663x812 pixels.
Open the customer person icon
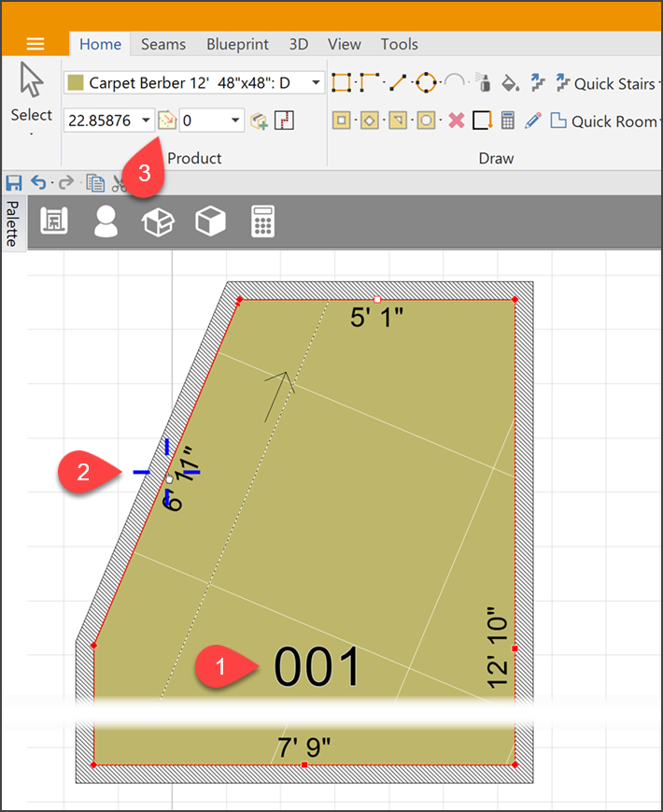[106, 221]
